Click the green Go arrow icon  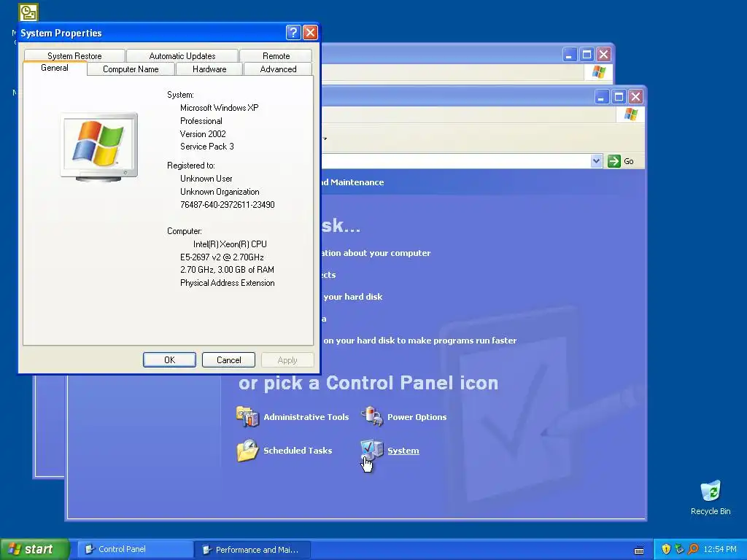point(614,161)
